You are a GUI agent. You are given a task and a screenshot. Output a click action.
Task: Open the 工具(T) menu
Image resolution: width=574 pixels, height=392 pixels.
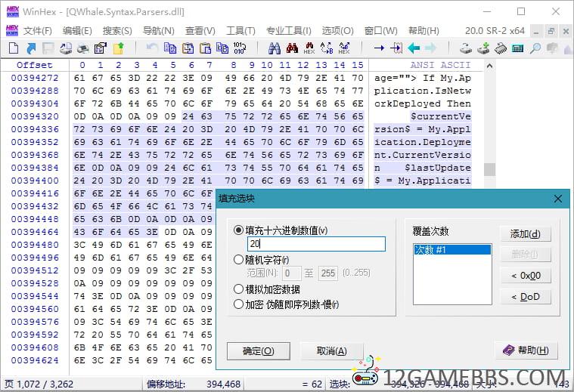240,31
